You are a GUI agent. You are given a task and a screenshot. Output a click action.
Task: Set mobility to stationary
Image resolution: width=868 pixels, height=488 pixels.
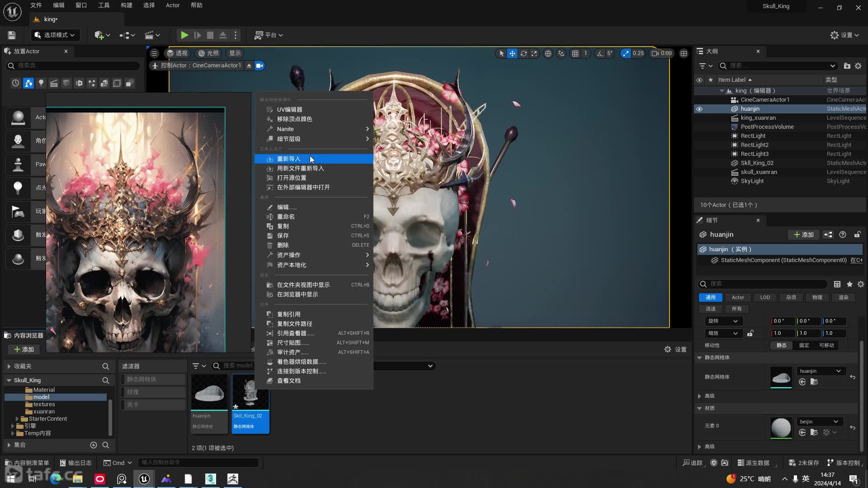coord(804,345)
